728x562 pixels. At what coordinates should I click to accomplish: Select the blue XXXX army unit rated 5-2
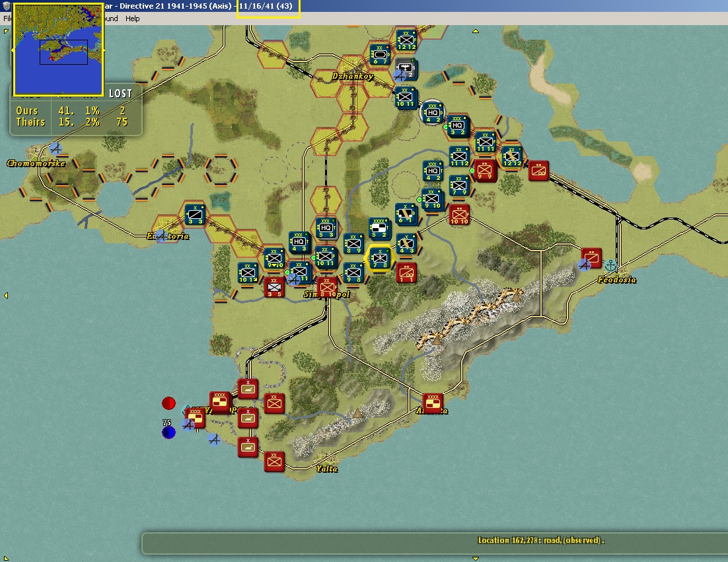tap(379, 227)
